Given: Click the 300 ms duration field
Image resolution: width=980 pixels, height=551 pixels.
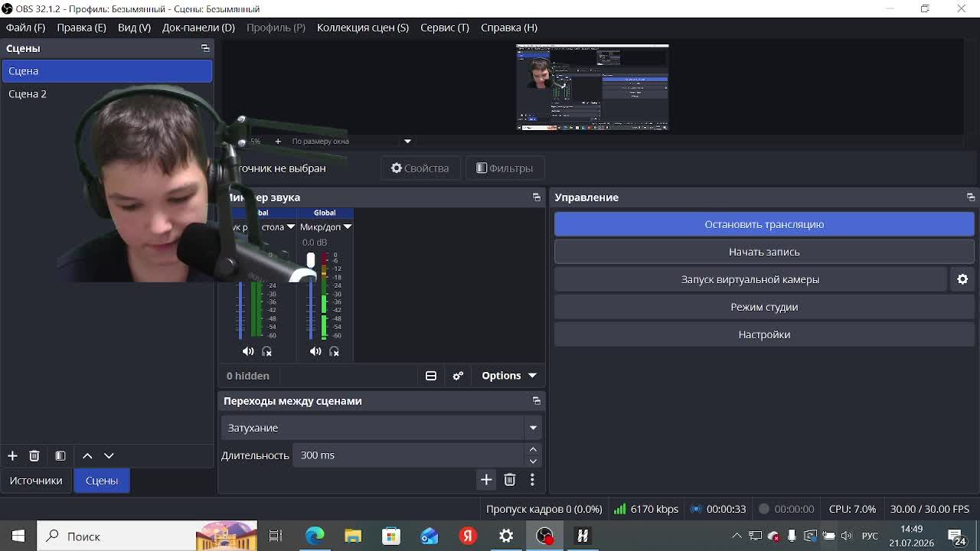Looking at the screenshot, I should 410,455.
